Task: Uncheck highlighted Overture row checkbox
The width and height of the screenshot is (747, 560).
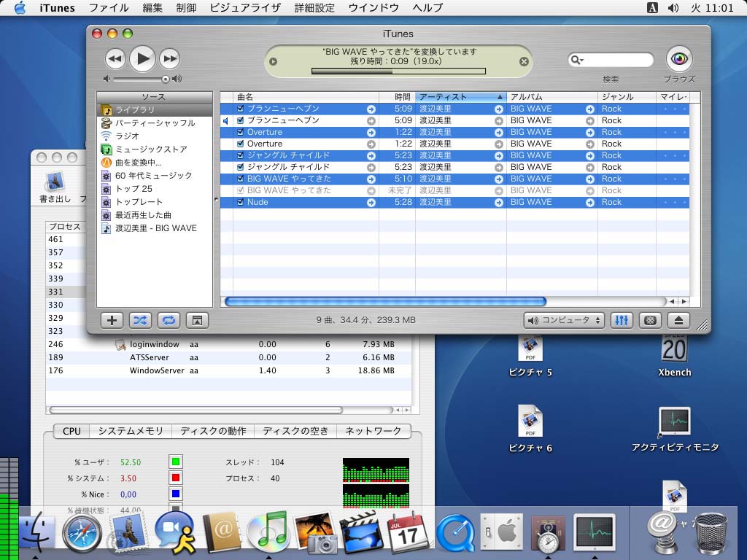Action: 241,133
